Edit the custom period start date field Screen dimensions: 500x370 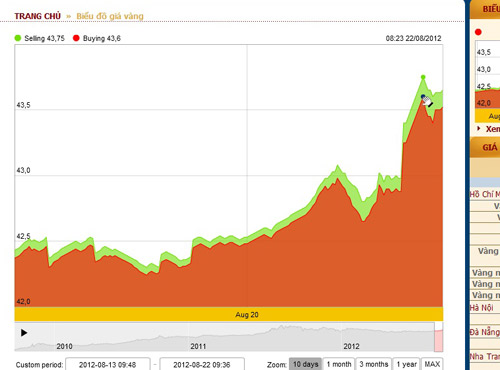(108, 365)
